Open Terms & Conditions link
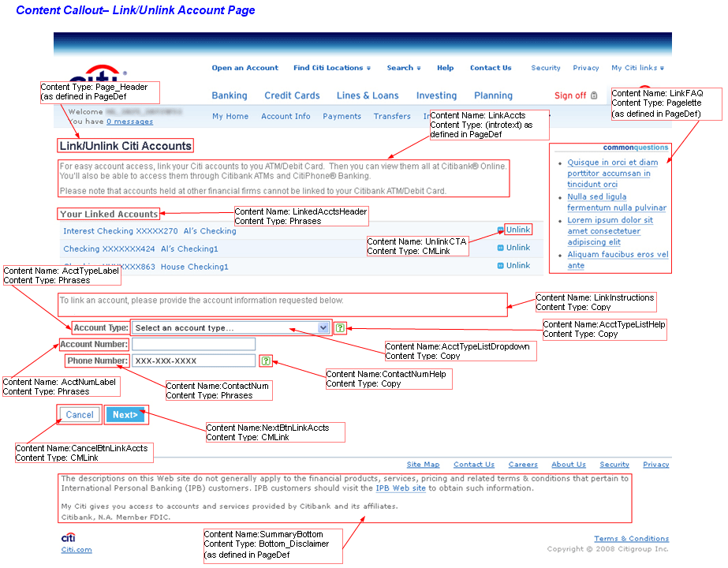 click(x=632, y=538)
